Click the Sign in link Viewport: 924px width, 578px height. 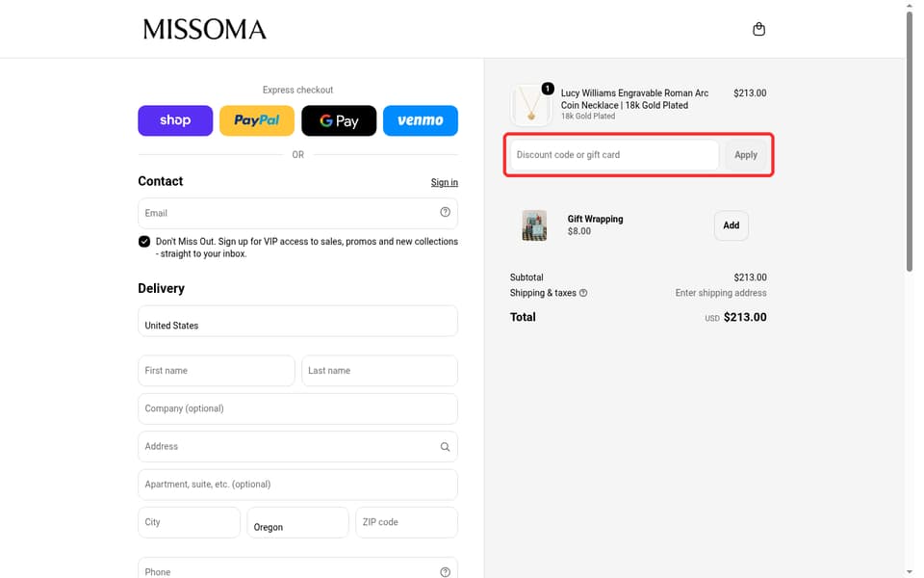(445, 182)
